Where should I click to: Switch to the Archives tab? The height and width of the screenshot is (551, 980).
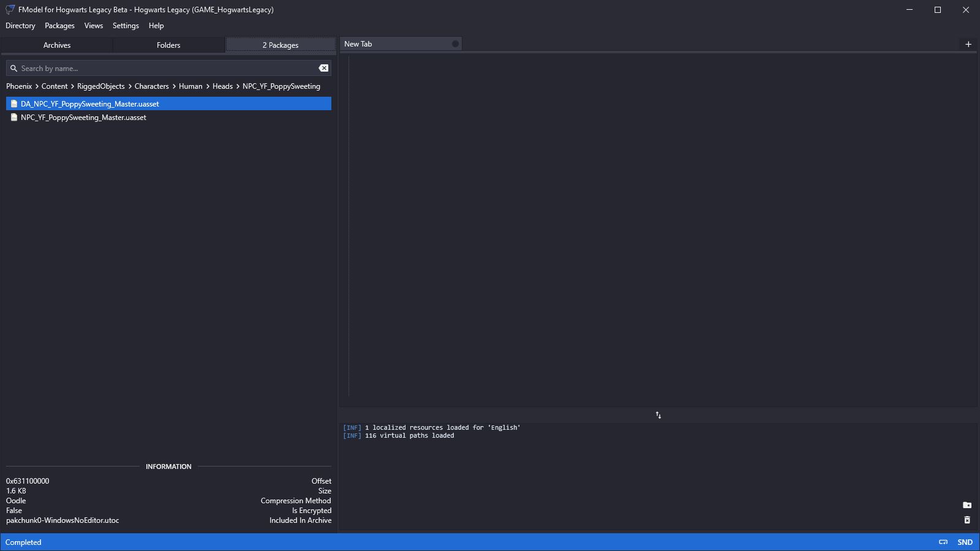[x=57, y=45]
